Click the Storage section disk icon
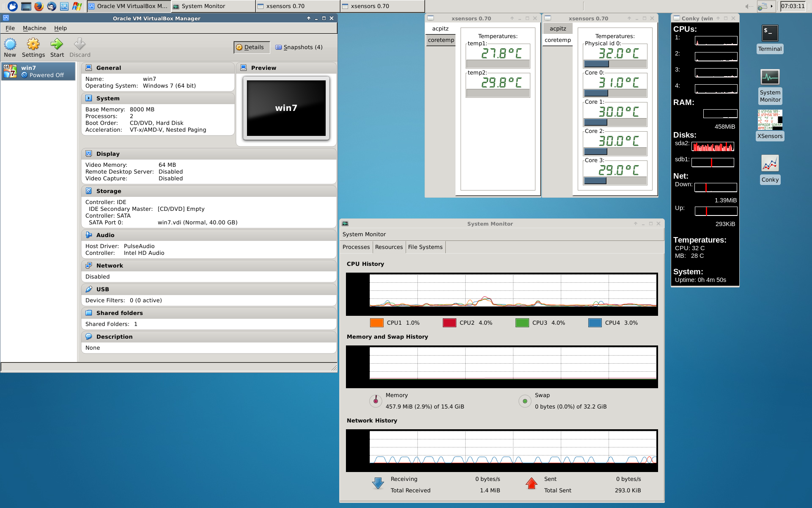The image size is (812, 508). tap(89, 191)
